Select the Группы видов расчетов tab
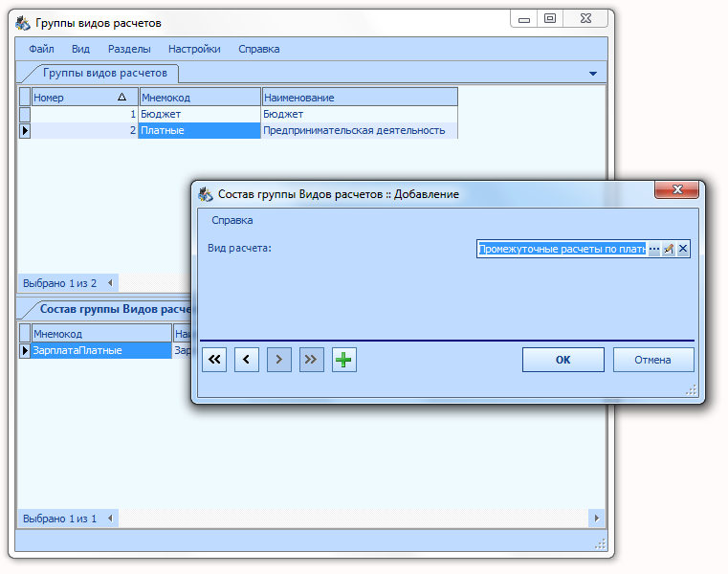This screenshot has height=574, width=728. click(x=105, y=73)
